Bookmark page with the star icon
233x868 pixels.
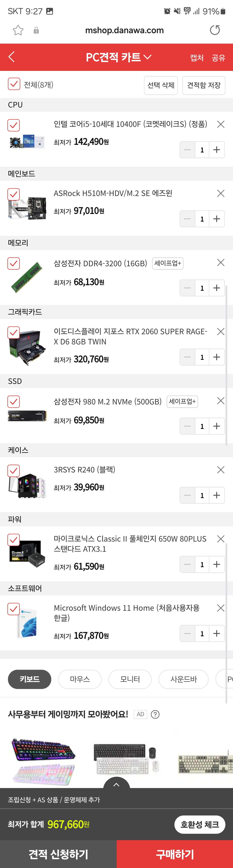pyautogui.click(x=18, y=30)
